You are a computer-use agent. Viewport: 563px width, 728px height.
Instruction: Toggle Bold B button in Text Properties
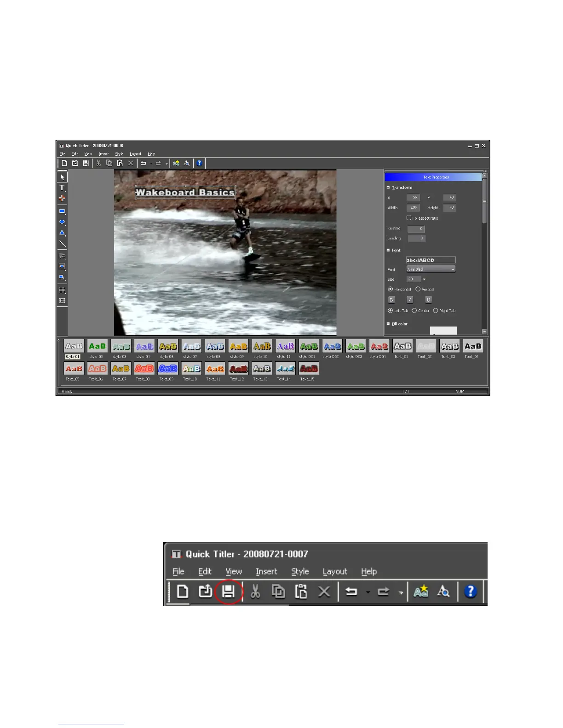click(391, 300)
